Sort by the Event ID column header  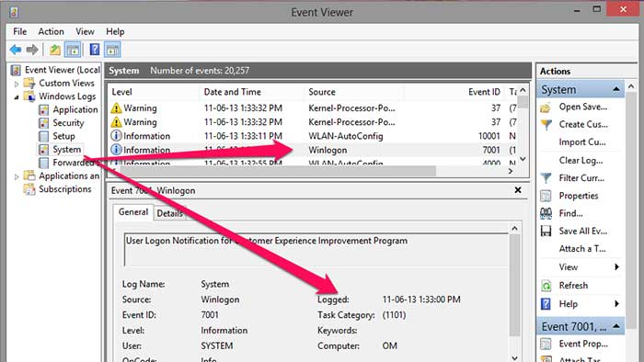(454, 92)
